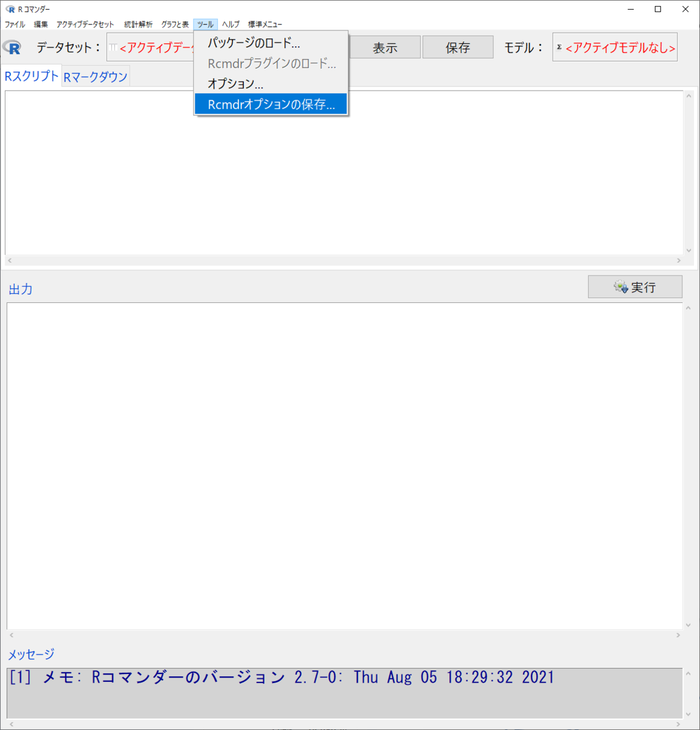
Task: Click the sigma icon on the model selector
Action: 559,45
